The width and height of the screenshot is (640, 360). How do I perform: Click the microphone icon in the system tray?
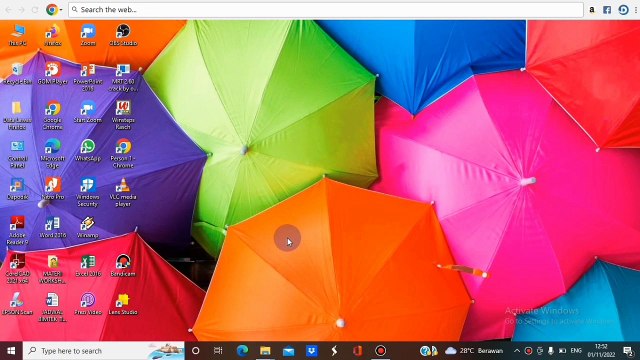[551, 351]
